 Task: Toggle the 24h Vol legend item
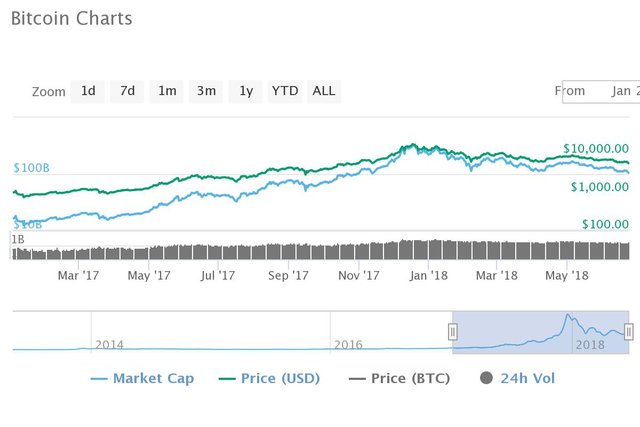pyautogui.click(x=518, y=378)
